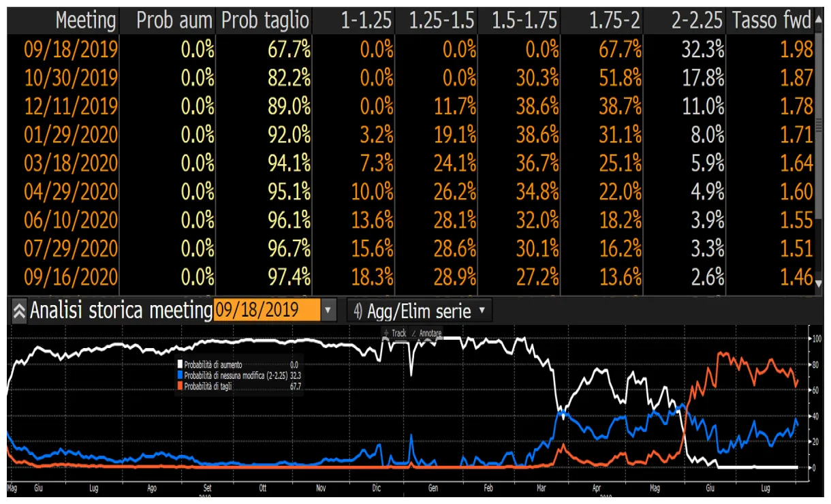Select the 10/30/2019 meeting row
The width and height of the screenshot is (831, 504).
pyautogui.click(x=71, y=78)
